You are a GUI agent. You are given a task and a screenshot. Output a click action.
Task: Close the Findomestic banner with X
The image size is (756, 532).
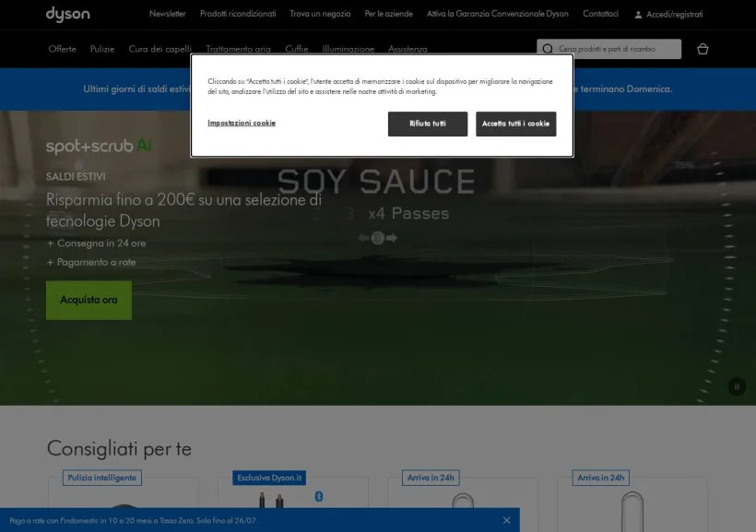506,520
